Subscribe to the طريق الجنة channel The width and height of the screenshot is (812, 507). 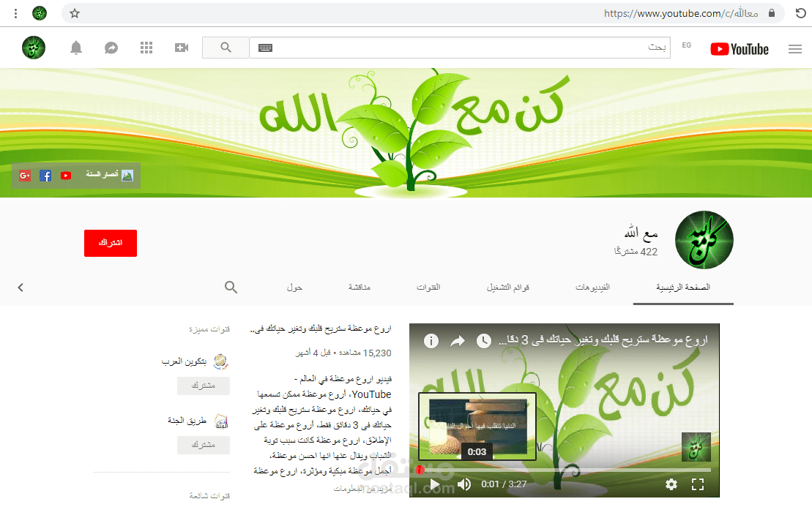click(203, 444)
